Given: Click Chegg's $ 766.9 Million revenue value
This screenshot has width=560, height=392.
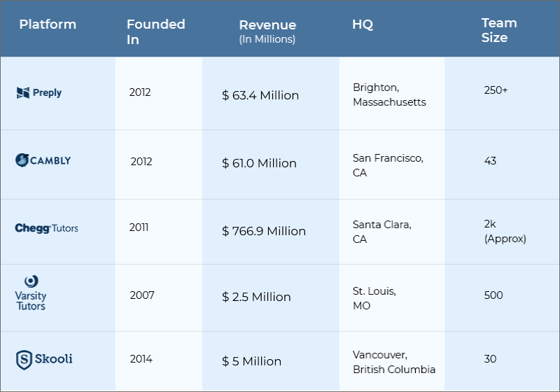Looking at the screenshot, I should pos(264,231).
